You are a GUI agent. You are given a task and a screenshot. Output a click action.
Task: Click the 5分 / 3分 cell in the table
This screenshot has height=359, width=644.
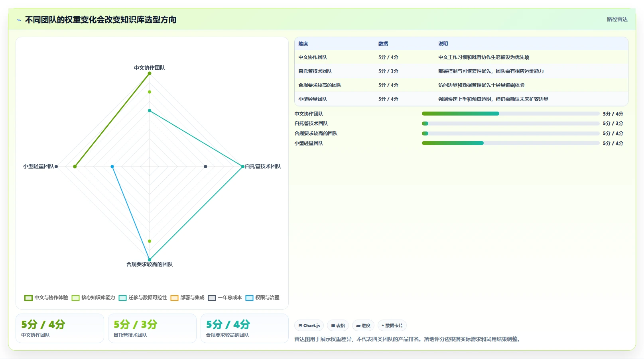(x=388, y=71)
